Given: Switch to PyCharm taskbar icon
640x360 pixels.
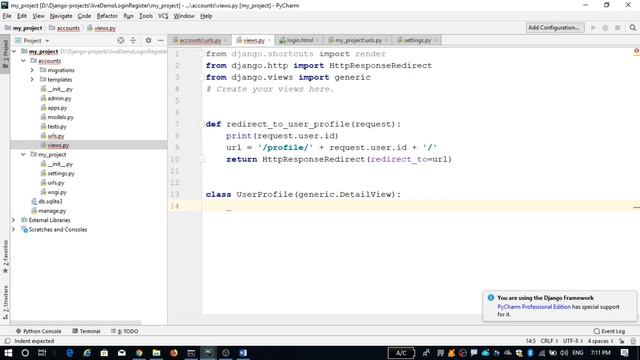Looking at the screenshot, I should (x=208, y=353).
